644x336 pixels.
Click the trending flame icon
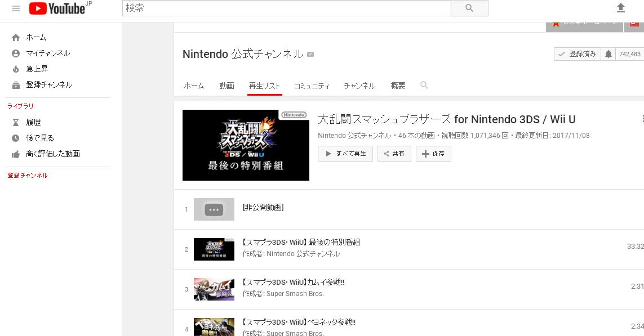tap(16, 69)
